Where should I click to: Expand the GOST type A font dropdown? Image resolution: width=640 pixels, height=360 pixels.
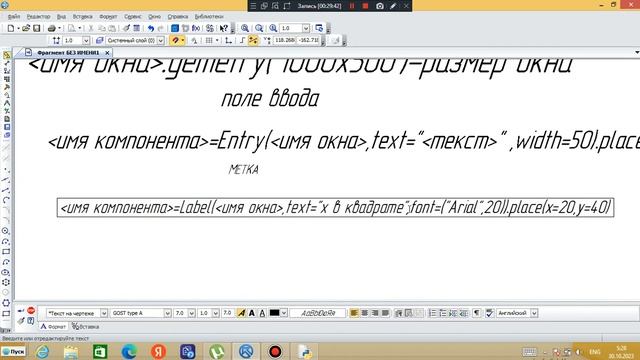coord(167,313)
